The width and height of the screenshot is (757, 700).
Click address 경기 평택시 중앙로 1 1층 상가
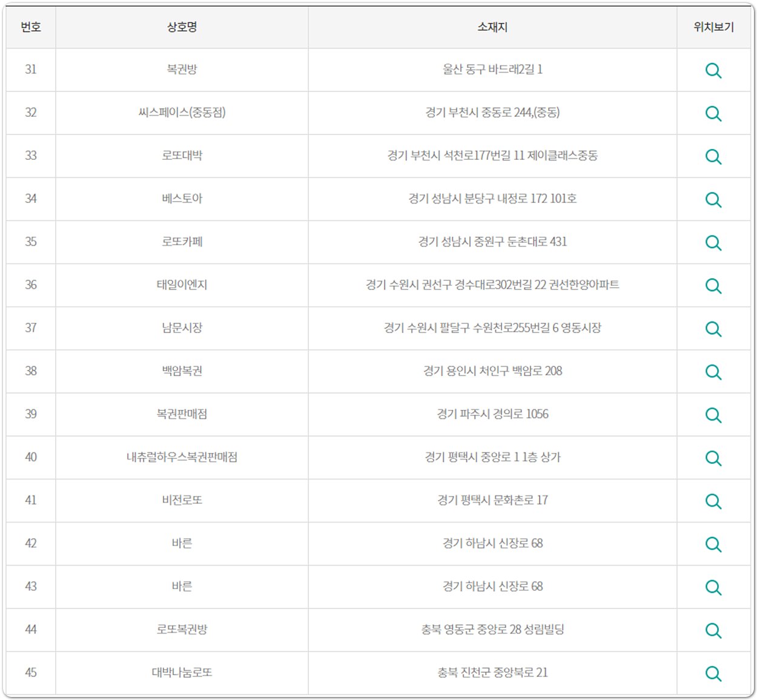tap(492, 457)
